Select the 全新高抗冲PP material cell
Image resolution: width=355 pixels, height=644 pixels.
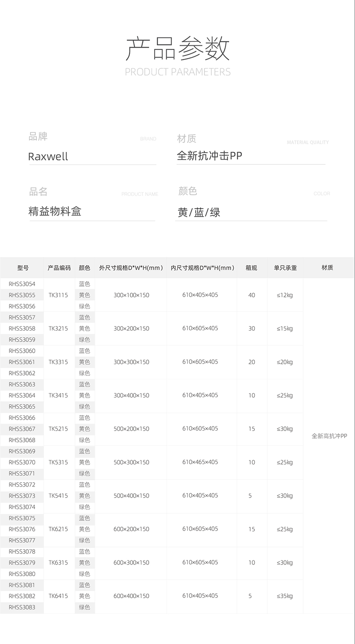329,436
